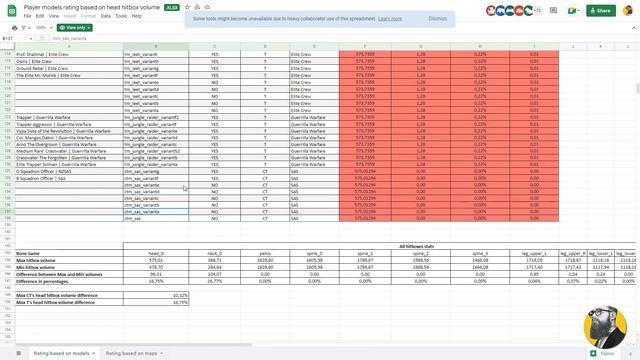Select 'Difference in percentages' label cell

(x=69, y=281)
